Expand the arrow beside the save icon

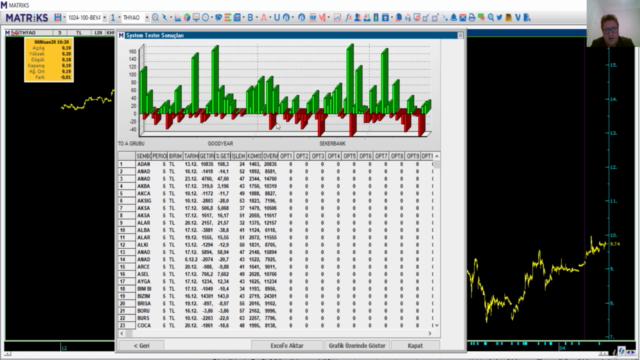[x=64, y=18]
